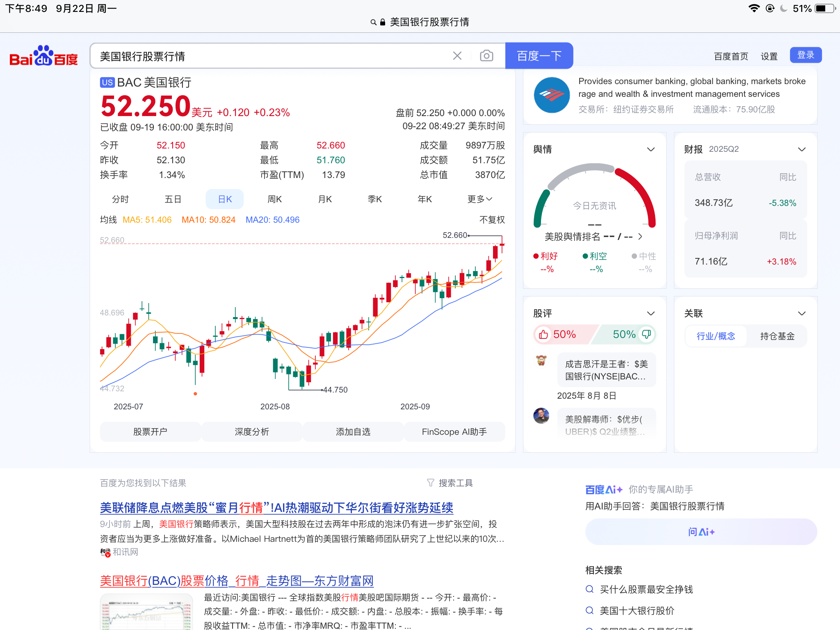Select the 季K chart tab
840x630 pixels.
[375, 199]
